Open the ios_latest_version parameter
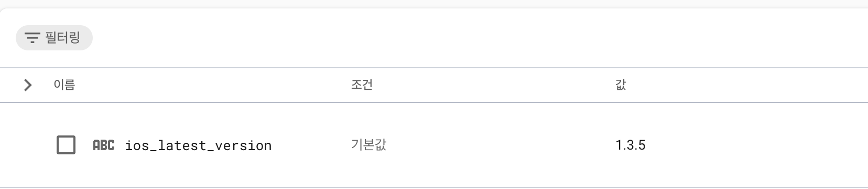Image resolution: width=868 pixels, height=189 pixels. coord(198,145)
